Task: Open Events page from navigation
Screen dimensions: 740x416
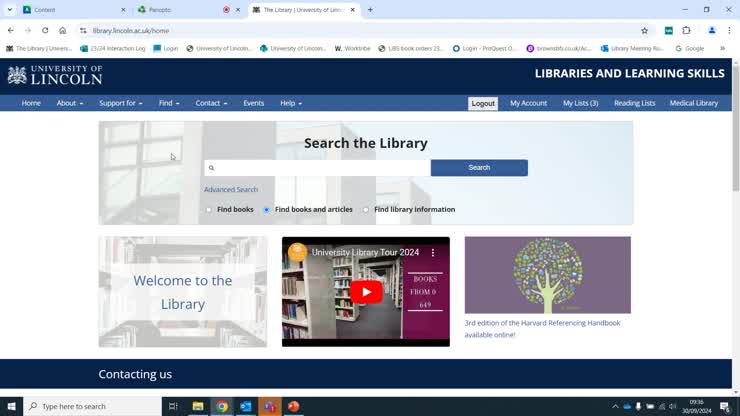Action: click(x=254, y=103)
